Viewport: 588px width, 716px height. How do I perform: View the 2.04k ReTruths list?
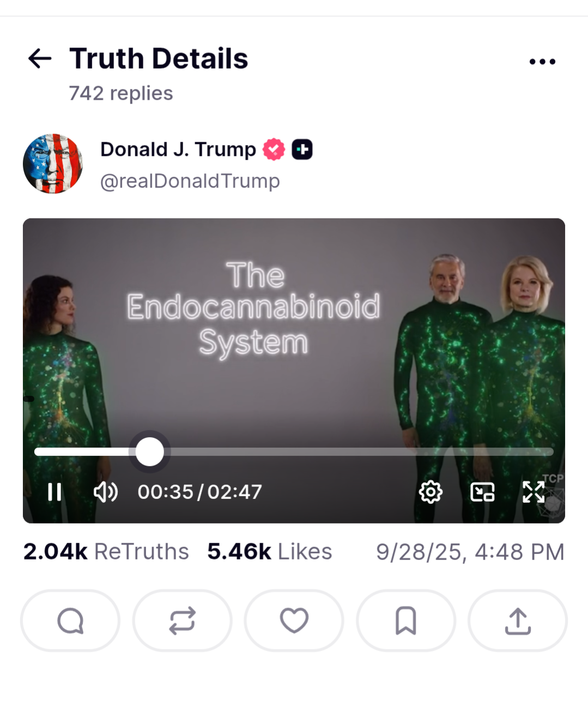click(106, 552)
